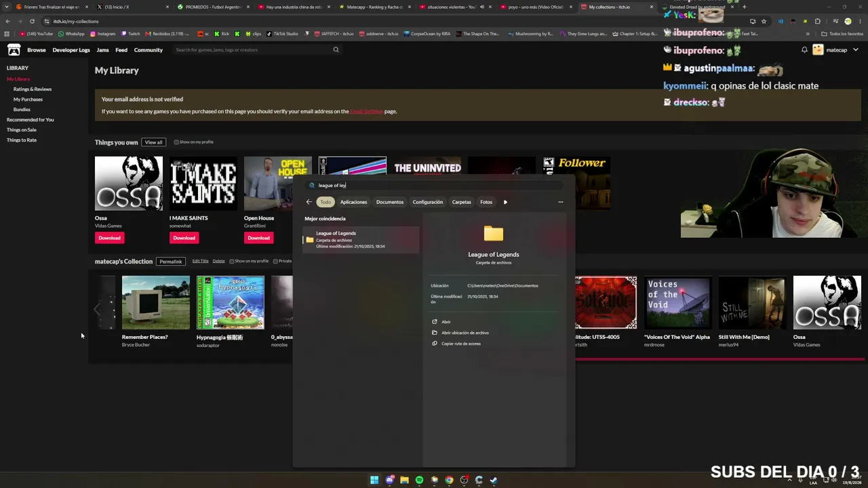The image size is (868, 488).
Task: Open Discord from the taskbar
Action: coord(389,480)
